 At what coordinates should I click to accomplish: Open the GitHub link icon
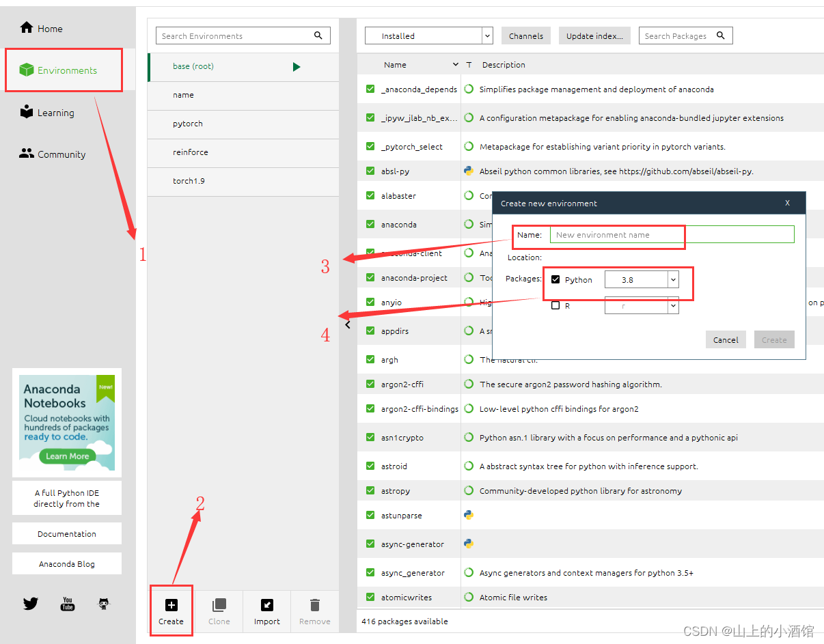(x=104, y=604)
